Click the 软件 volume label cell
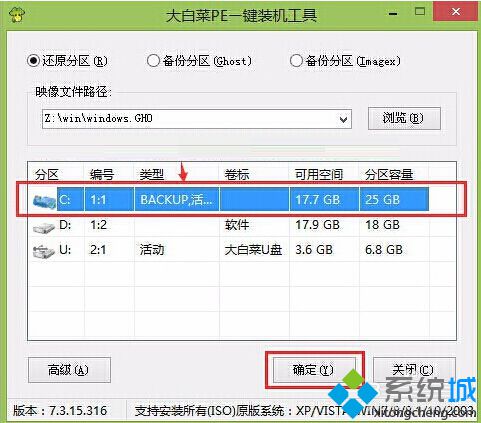 (x=237, y=225)
